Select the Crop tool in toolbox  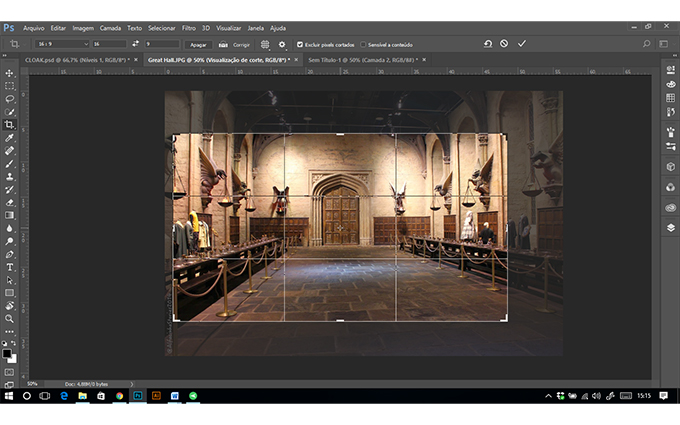pyautogui.click(x=9, y=125)
